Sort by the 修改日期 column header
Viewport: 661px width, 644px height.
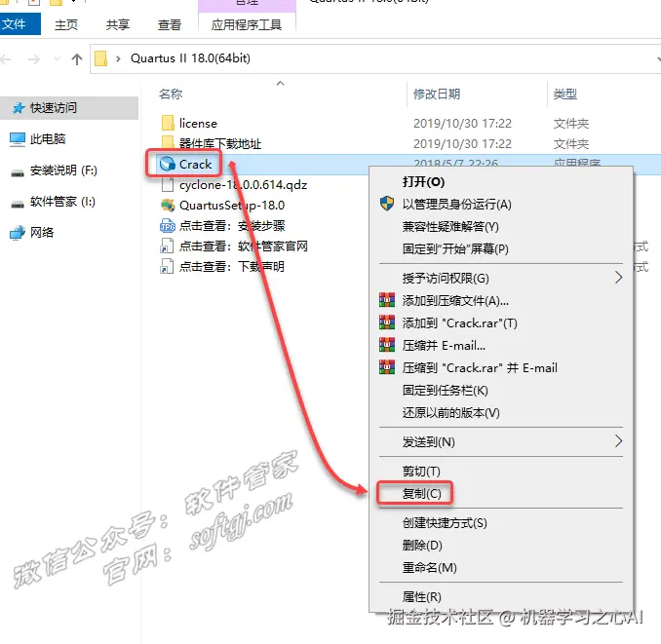pos(437,94)
